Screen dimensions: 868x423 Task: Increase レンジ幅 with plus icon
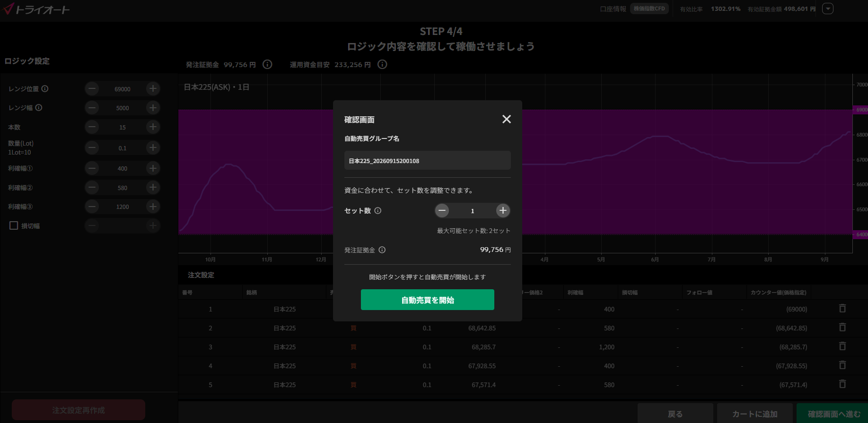pyautogui.click(x=153, y=108)
